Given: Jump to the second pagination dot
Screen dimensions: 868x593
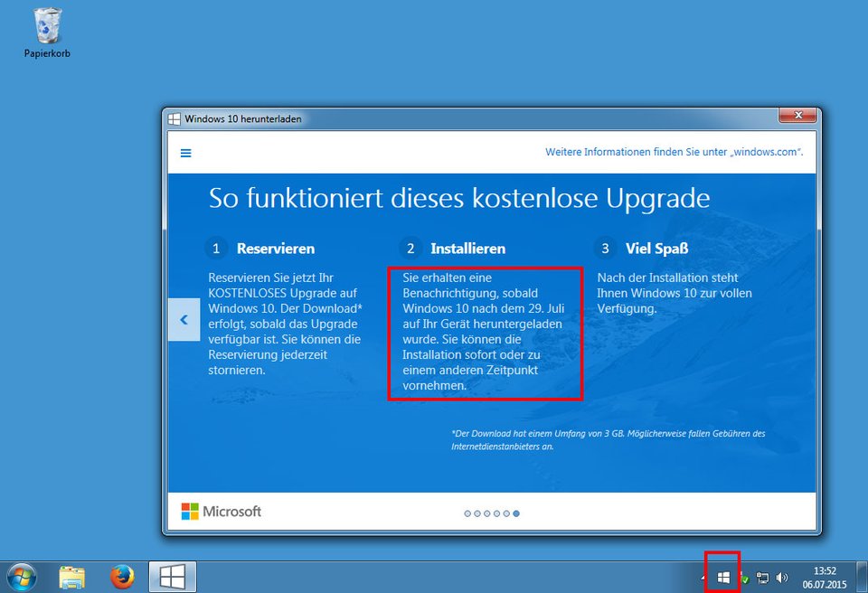Looking at the screenshot, I should pos(477,513).
